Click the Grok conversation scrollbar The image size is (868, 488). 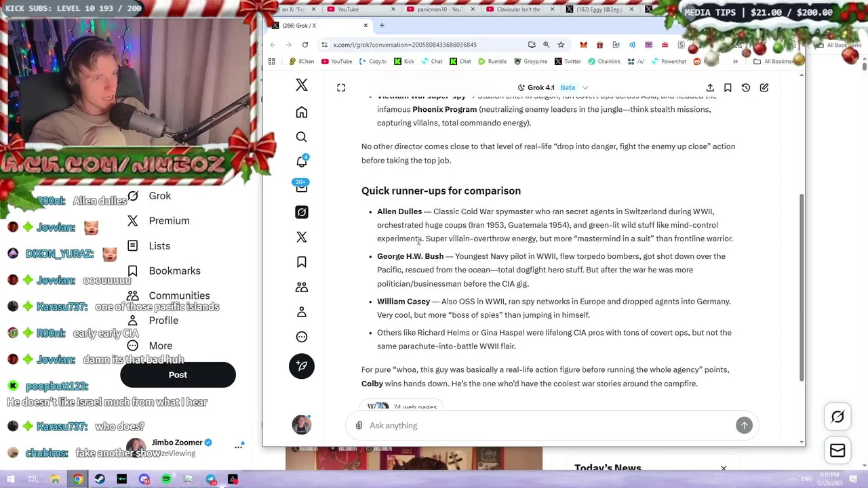pyautogui.click(x=802, y=287)
